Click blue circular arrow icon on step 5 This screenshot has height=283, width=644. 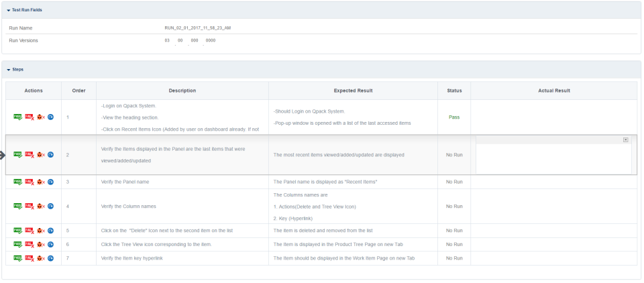point(50,231)
